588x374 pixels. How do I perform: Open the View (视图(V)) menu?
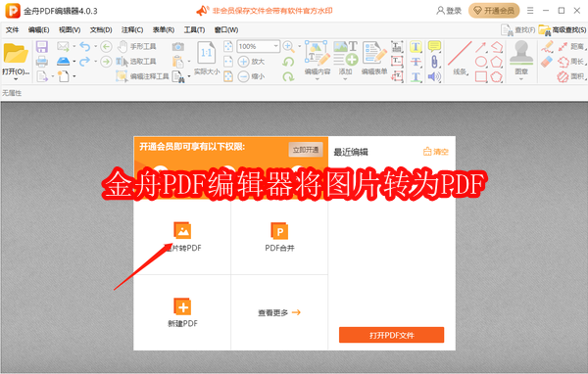point(70,30)
